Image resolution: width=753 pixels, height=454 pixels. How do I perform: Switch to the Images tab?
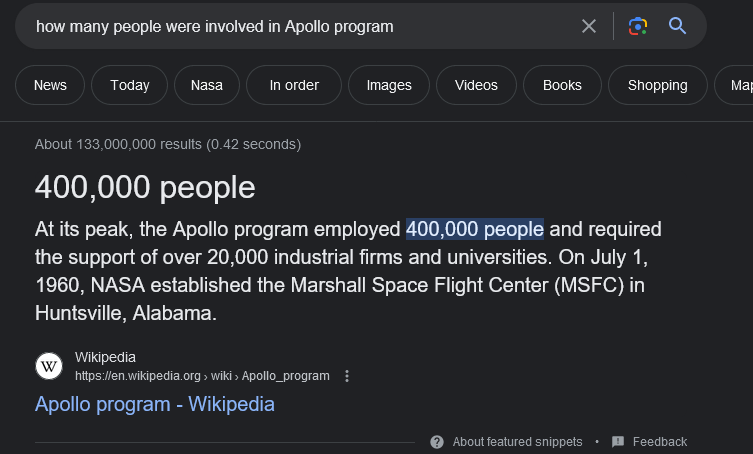click(x=389, y=85)
